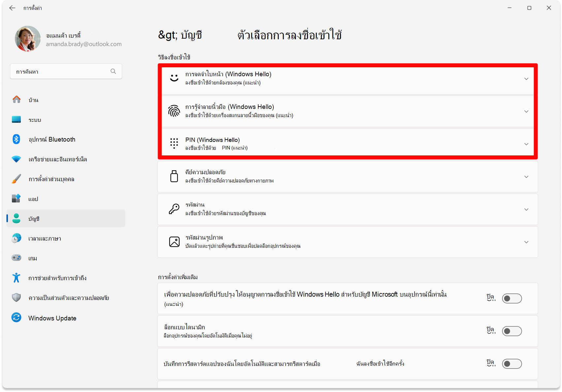Expand the PIN (Windows Hello) chevron

(526, 144)
